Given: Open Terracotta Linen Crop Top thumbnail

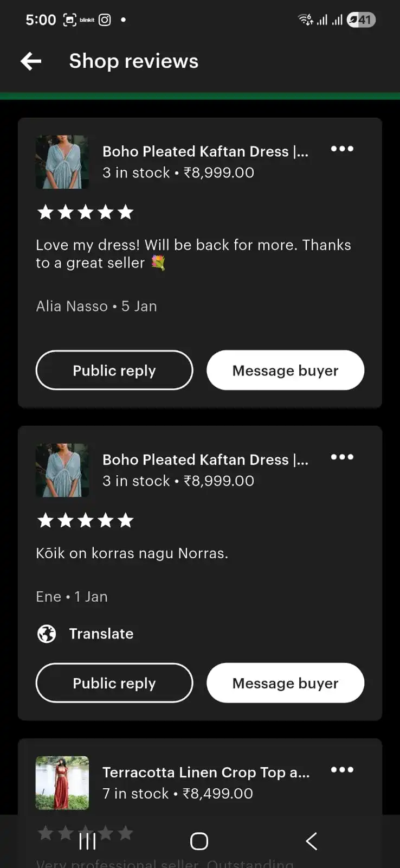Looking at the screenshot, I should point(62,783).
